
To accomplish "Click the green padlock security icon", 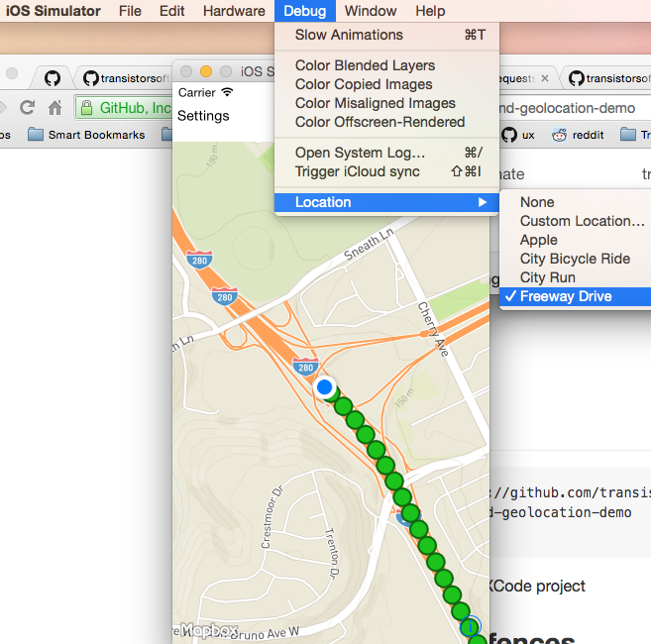I will coord(86,108).
